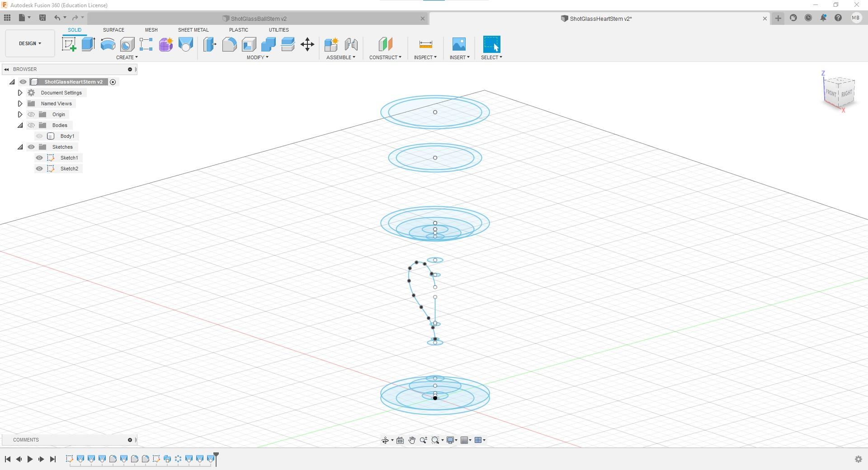Screen dimensions: 868x470
Task: Open the CONSTRUCT dropdown menu
Action: point(385,57)
